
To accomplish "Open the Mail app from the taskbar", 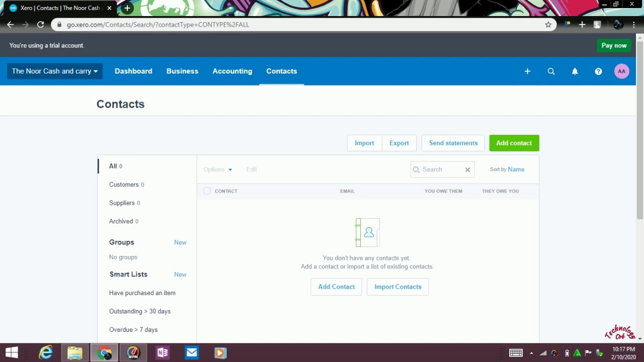I will click(191, 353).
